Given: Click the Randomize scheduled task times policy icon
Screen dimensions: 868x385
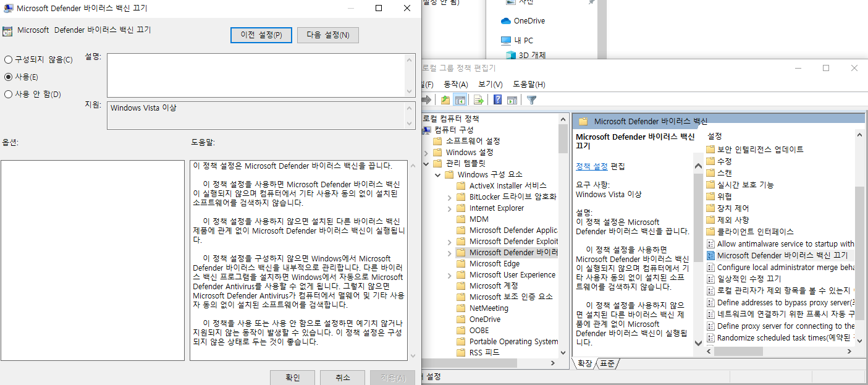Looking at the screenshot, I should [x=710, y=337].
